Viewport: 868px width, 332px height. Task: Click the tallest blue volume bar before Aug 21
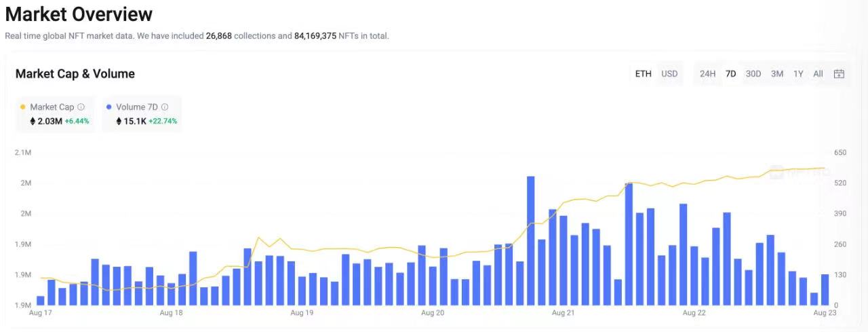coord(530,240)
